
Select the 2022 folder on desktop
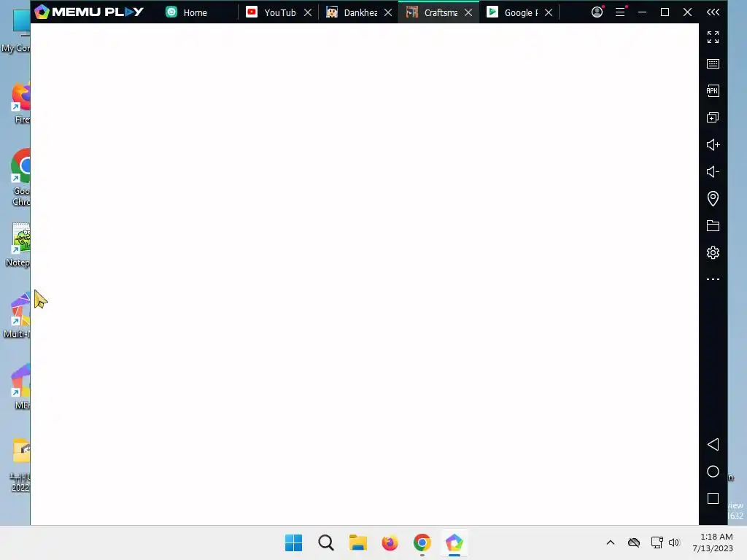pyautogui.click(x=20, y=464)
